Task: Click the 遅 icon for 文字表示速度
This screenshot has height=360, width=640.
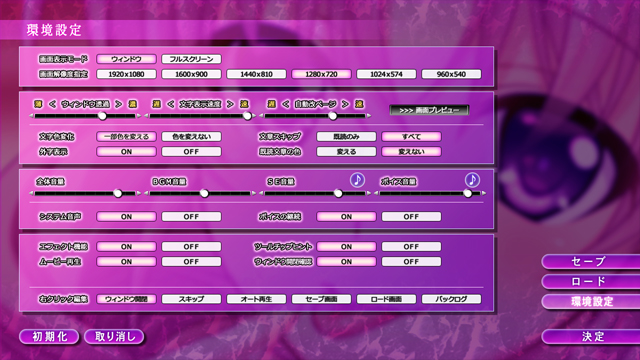Action: point(156,104)
